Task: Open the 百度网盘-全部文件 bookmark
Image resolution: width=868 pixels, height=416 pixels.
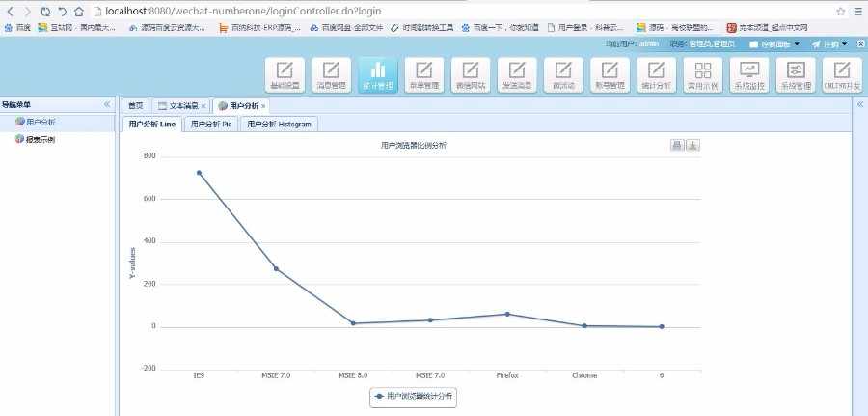Action: tap(346, 28)
